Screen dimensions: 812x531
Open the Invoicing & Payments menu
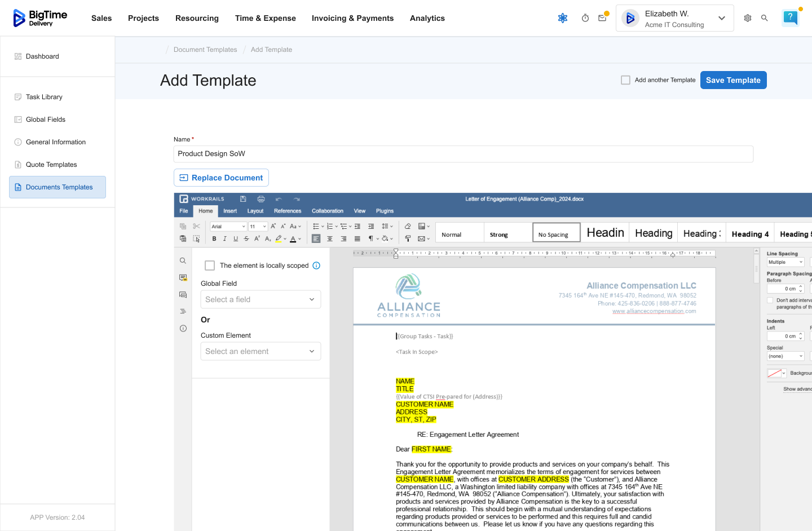352,18
